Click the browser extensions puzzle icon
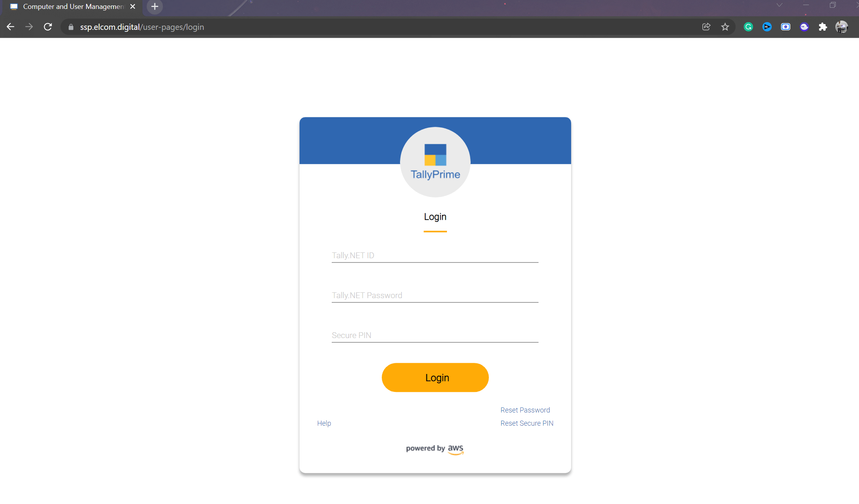 click(823, 26)
